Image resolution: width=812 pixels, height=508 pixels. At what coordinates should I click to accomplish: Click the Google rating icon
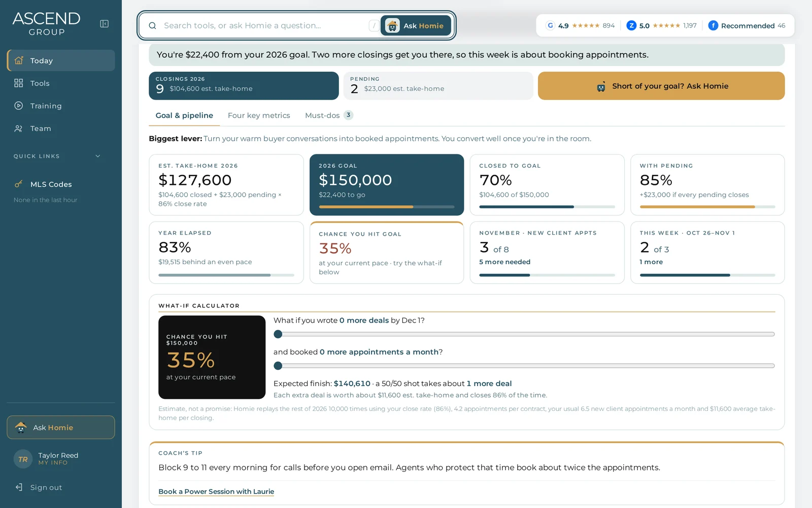(x=550, y=25)
